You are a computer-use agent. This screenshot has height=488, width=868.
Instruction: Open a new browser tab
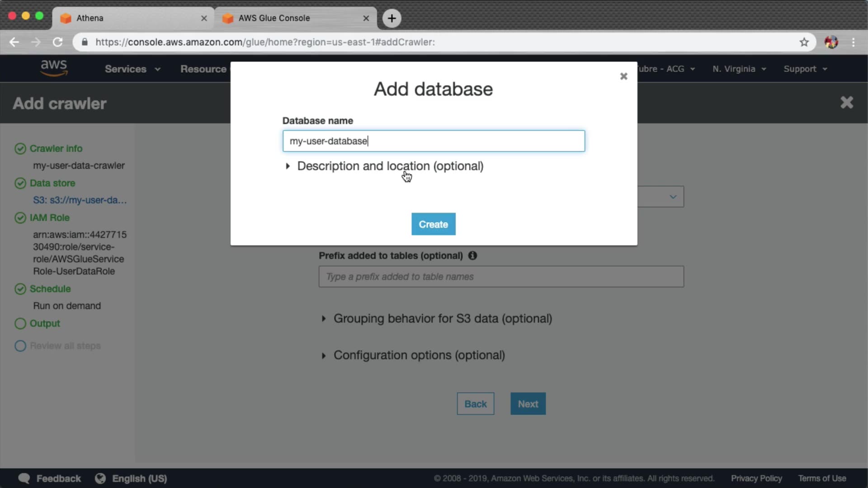click(392, 18)
